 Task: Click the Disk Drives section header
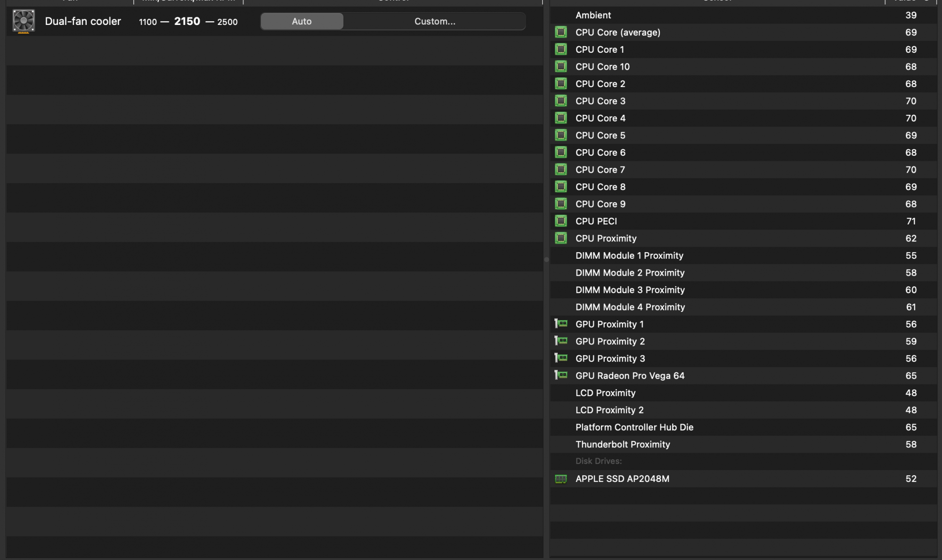tap(598, 461)
